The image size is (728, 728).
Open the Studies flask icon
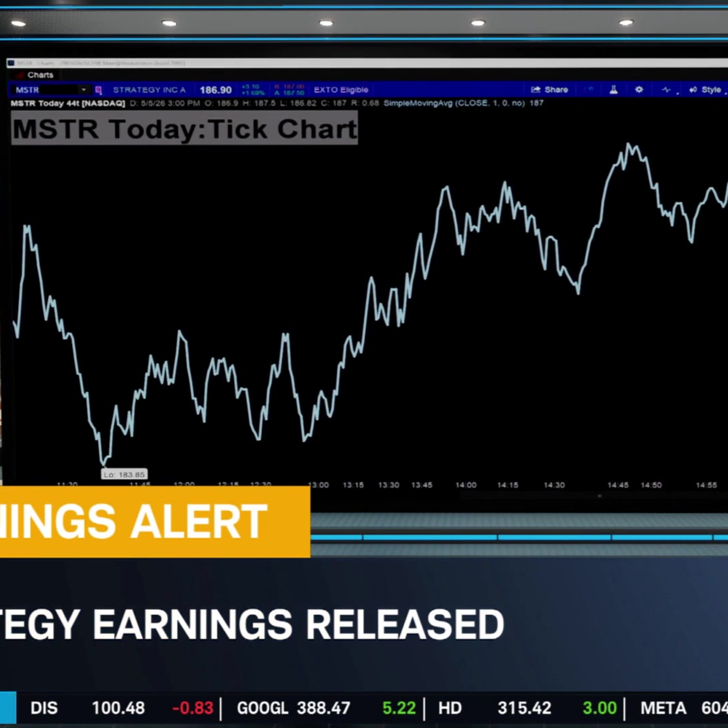613,90
